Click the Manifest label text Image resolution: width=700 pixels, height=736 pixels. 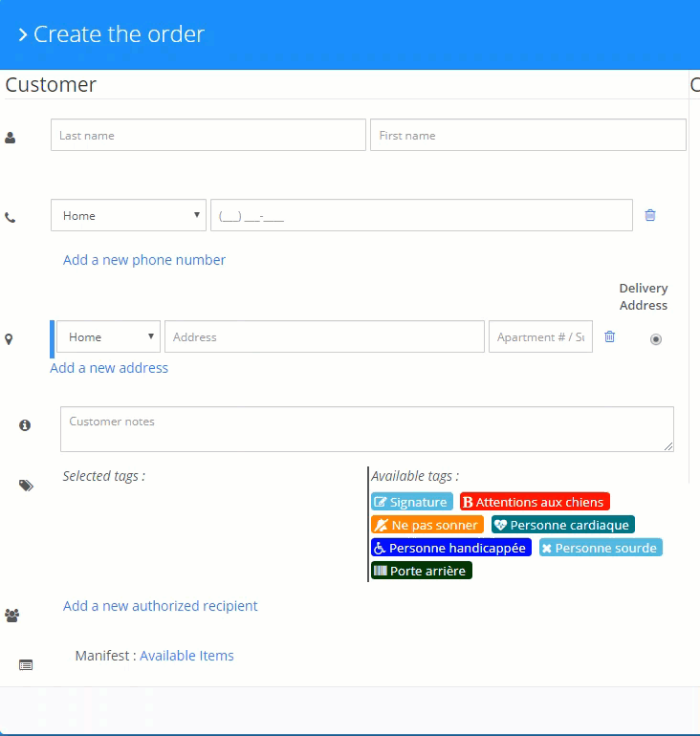[x=105, y=656]
